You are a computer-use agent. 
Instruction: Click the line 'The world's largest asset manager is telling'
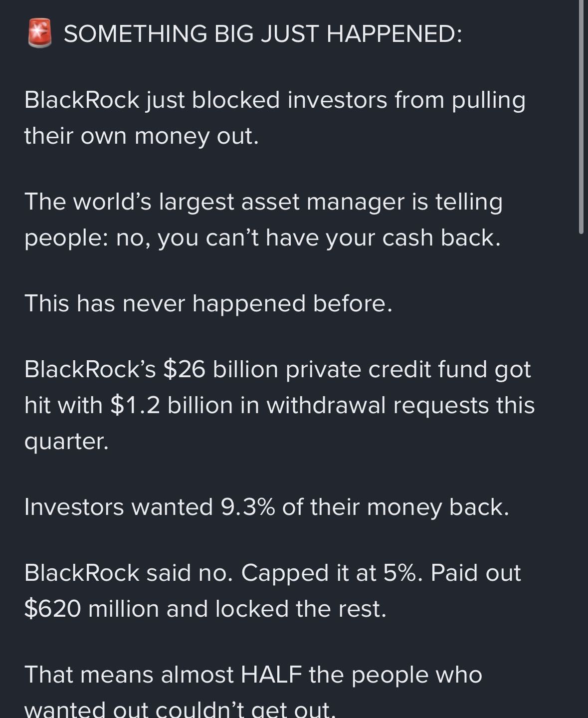[x=263, y=202]
